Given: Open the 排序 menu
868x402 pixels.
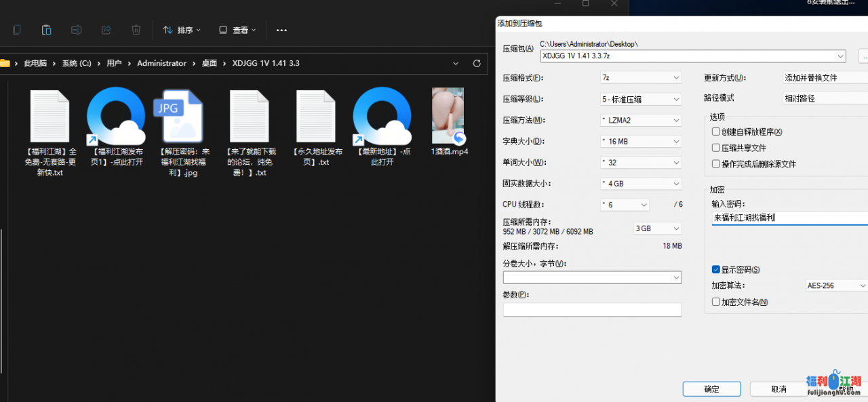Looking at the screenshot, I should click(x=182, y=30).
